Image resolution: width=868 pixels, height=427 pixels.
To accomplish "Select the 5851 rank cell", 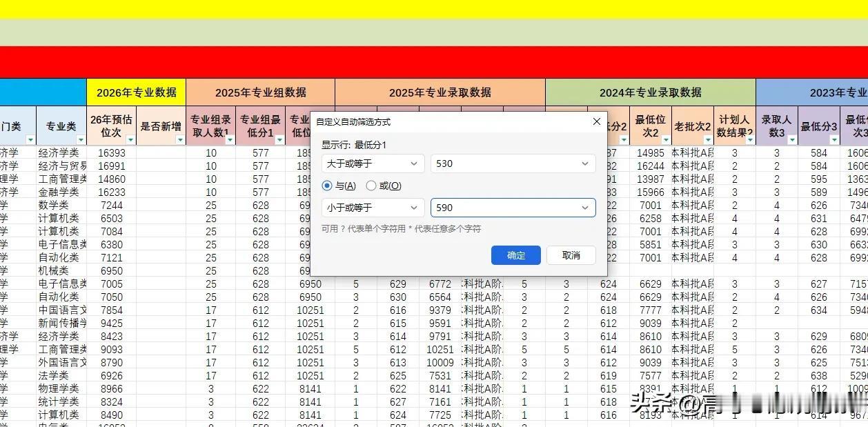I will tap(651, 245).
